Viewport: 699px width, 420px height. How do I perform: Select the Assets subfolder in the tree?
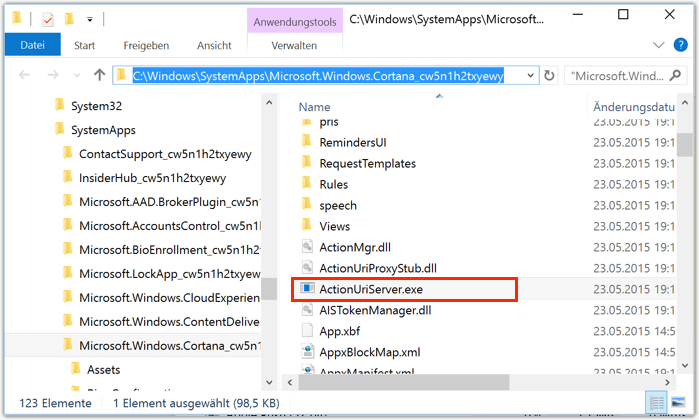103,370
